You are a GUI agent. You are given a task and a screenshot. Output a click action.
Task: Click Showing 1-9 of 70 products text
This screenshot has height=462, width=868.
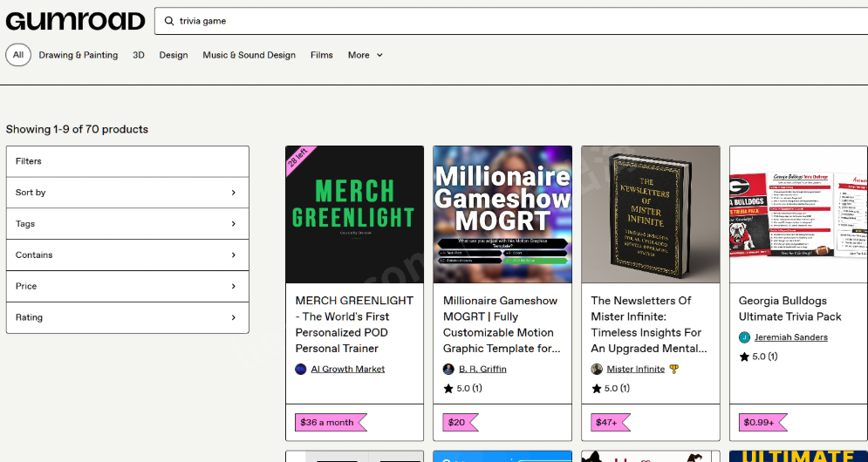pos(77,130)
